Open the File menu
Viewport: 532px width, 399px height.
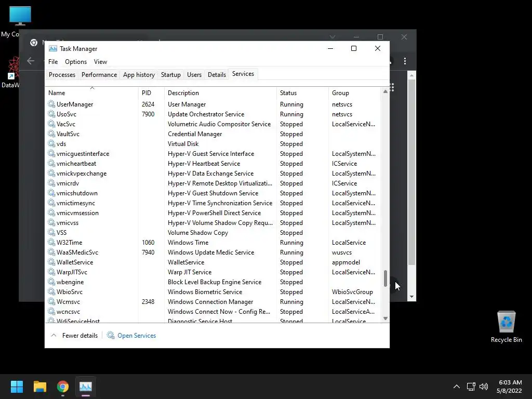[x=53, y=61]
